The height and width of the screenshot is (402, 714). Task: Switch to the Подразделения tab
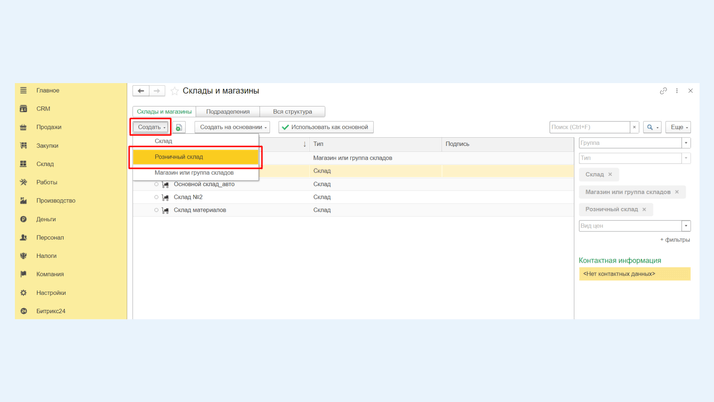[228, 112]
